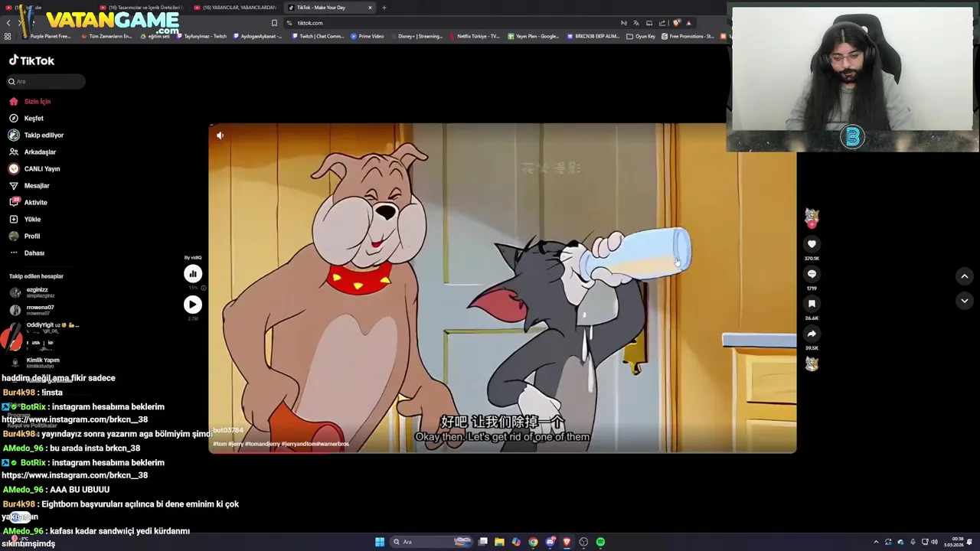Open File Explorer from taskbar

[x=499, y=542]
